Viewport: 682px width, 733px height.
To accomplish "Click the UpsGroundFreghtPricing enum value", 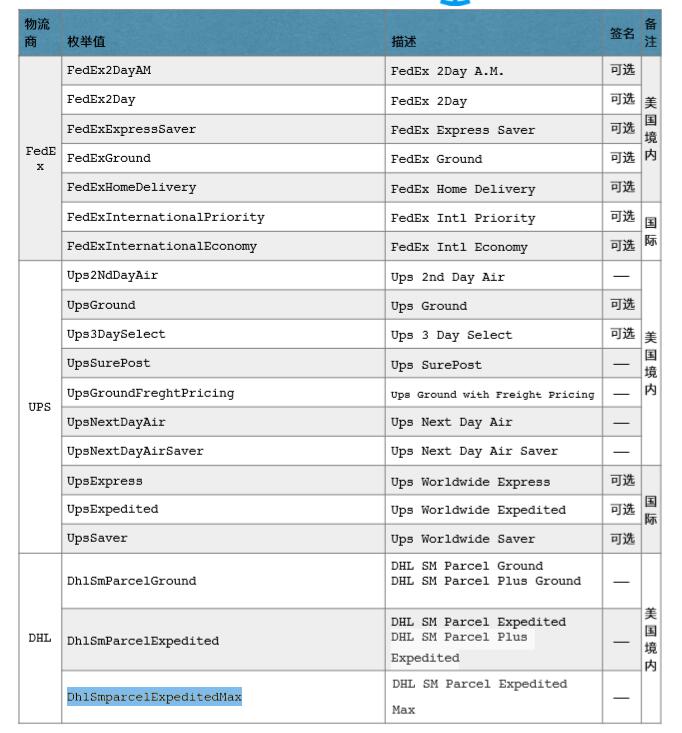I will 151,393.
